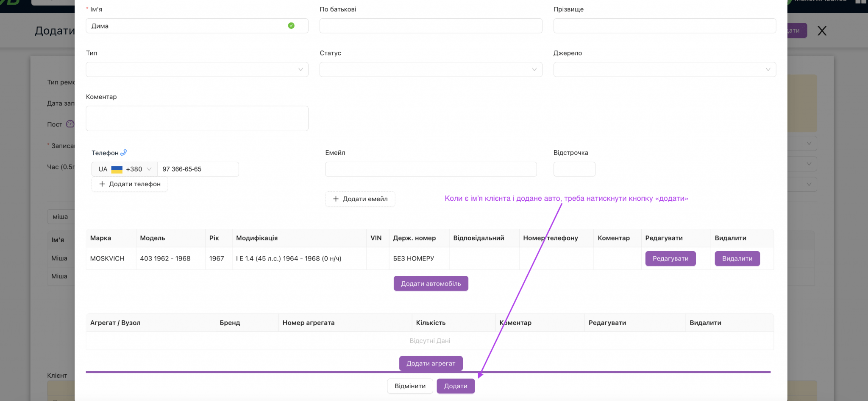Click the Ім'я input containing Дима
Screen dimensions: 868x401
tap(197, 26)
